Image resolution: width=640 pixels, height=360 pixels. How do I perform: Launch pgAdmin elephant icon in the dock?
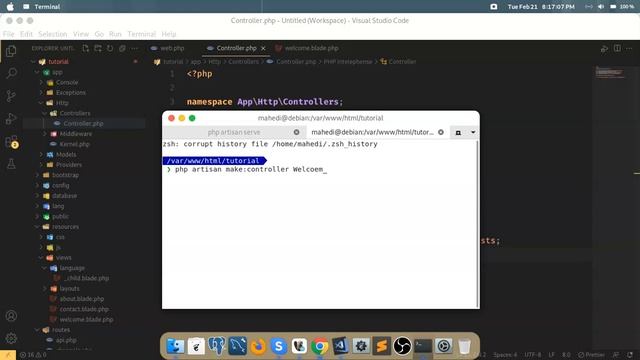coord(217,346)
